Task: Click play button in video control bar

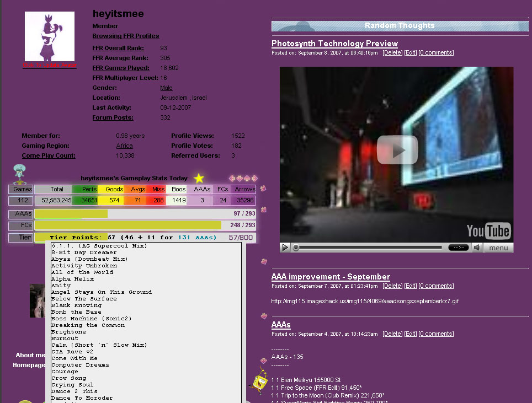Action: tap(285, 248)
